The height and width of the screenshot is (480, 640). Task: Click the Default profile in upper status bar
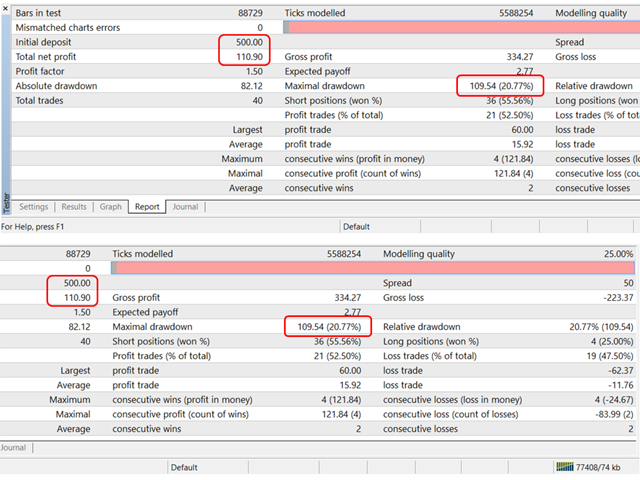point(356,227)
